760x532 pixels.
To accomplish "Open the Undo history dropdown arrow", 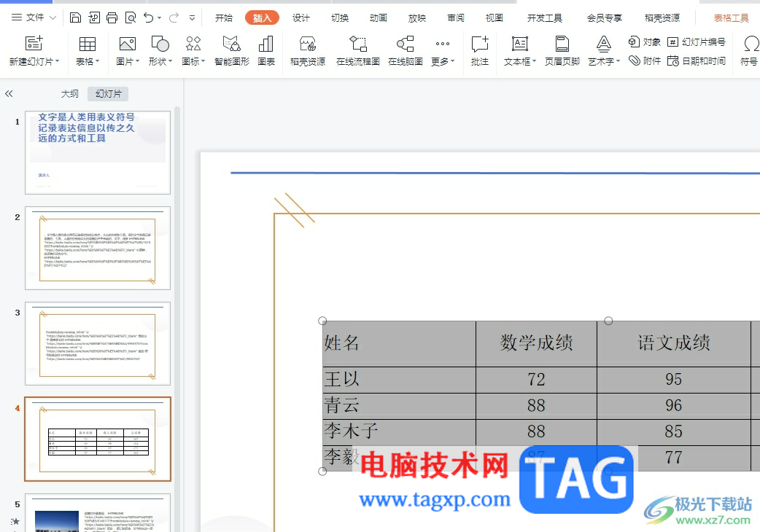I will pos(160,18).
